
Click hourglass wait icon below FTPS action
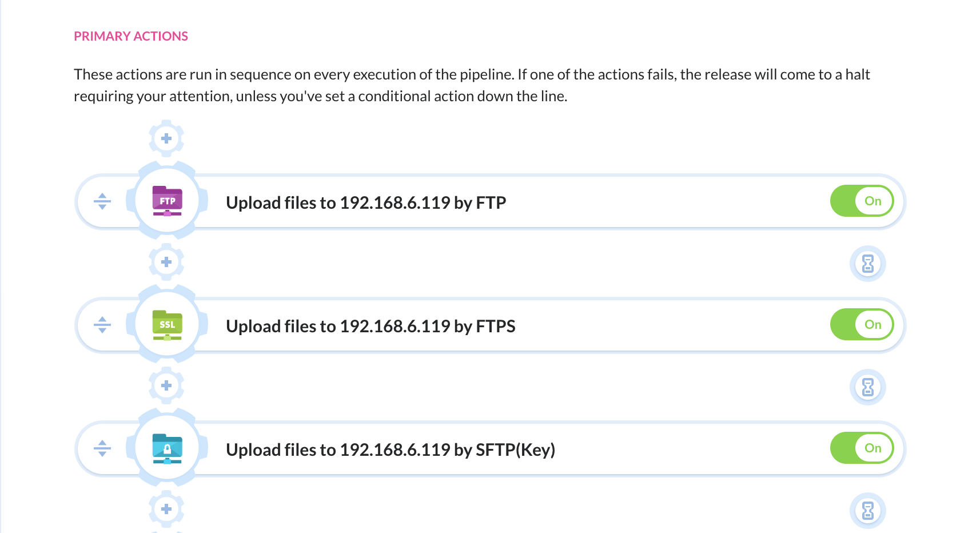tap(867, 387)
